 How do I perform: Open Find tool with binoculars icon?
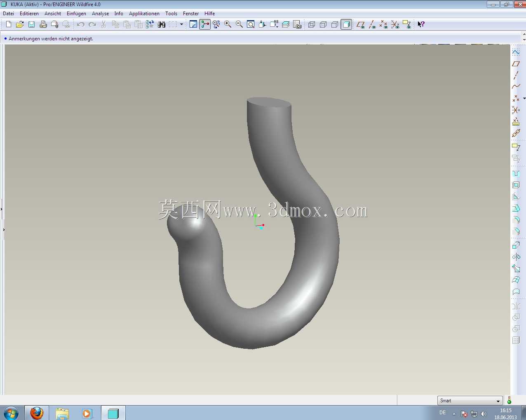click(x=162, y=25)
